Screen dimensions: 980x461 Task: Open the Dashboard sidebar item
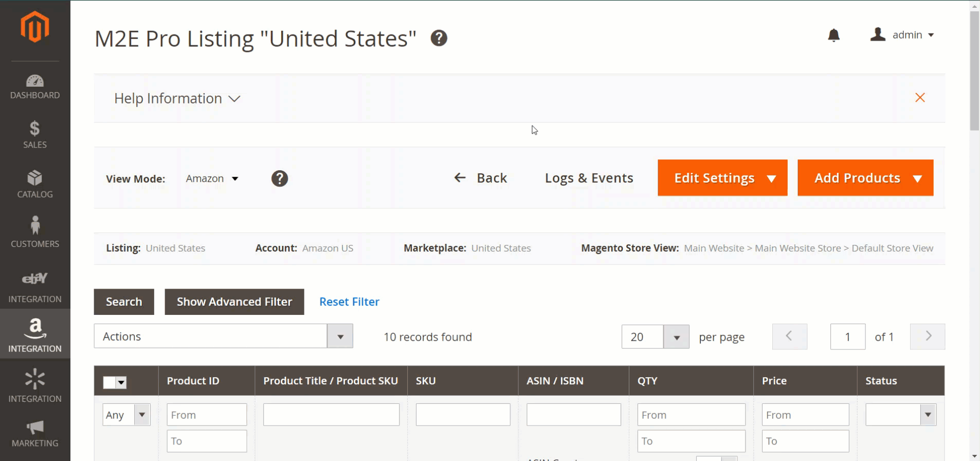tap(35, 87)
